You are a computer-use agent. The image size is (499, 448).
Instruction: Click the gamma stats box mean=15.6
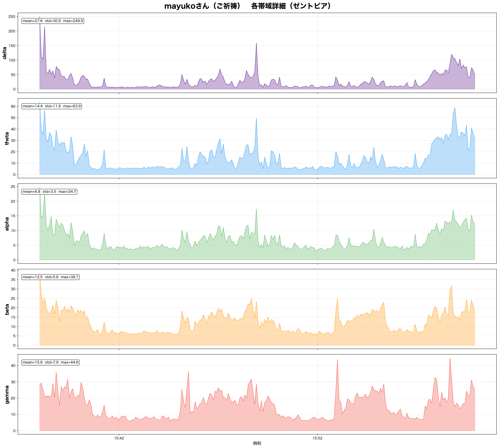[x=50, y=362]
